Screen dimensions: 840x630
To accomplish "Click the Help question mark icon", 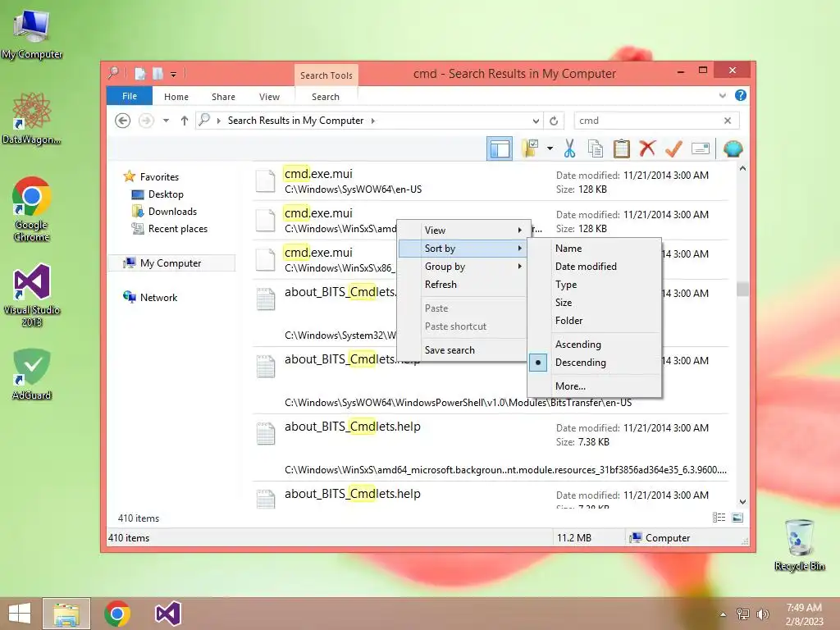I will (x=741, y=95).
